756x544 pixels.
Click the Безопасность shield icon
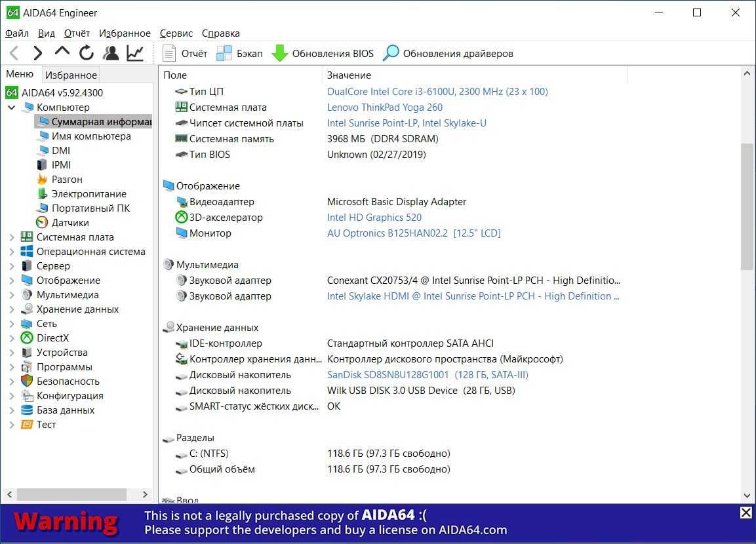pyautogui.click(x=27, y=381)
